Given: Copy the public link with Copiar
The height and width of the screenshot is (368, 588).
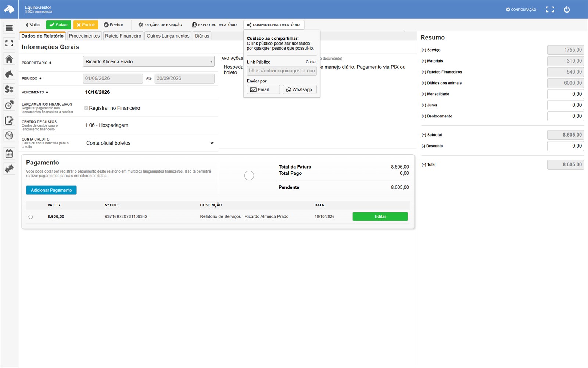Looking at the screenshot, I should (311, 62).
